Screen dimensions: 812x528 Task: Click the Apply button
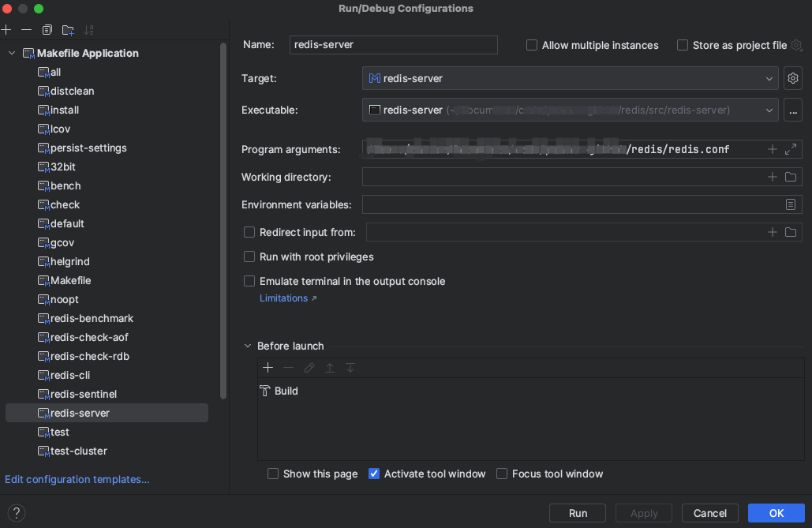(x=644, y=513)
